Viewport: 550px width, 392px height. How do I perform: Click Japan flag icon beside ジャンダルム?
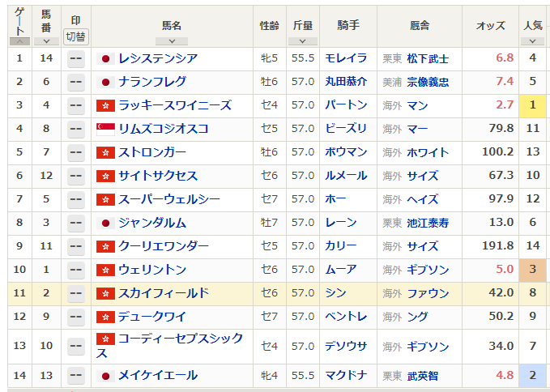(105, 223)
